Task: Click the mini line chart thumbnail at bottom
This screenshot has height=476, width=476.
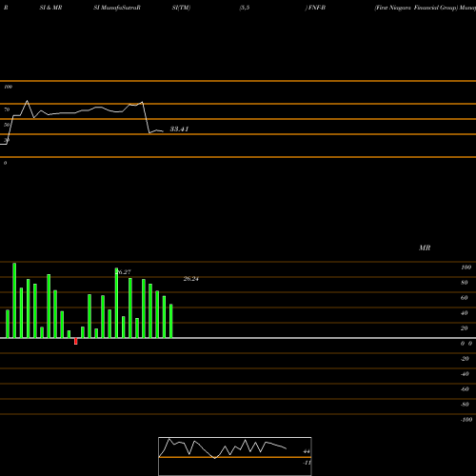Action: pos(235,456)
